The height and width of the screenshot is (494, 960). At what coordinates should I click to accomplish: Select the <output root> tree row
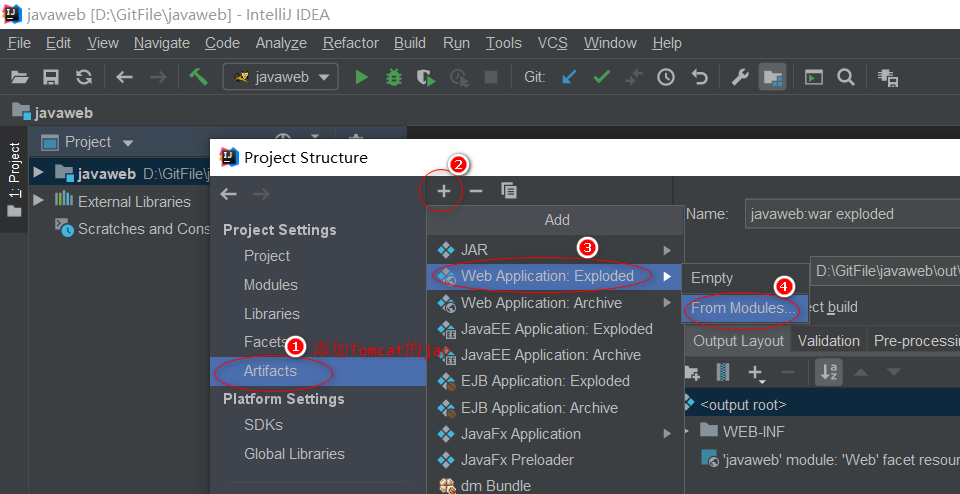pyautogui.click(x=822, y=404)
